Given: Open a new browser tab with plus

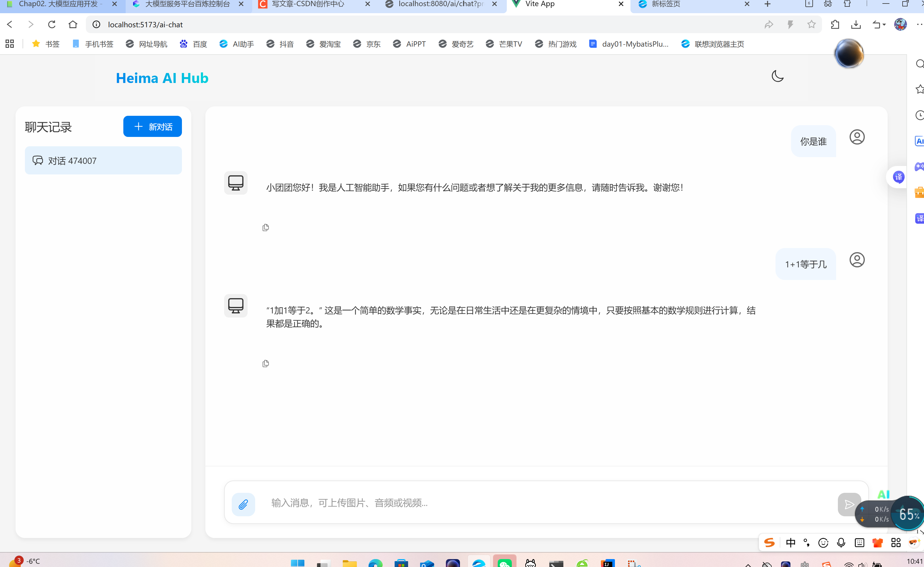Looking at the screenshot, I should [x=767, y=4].
